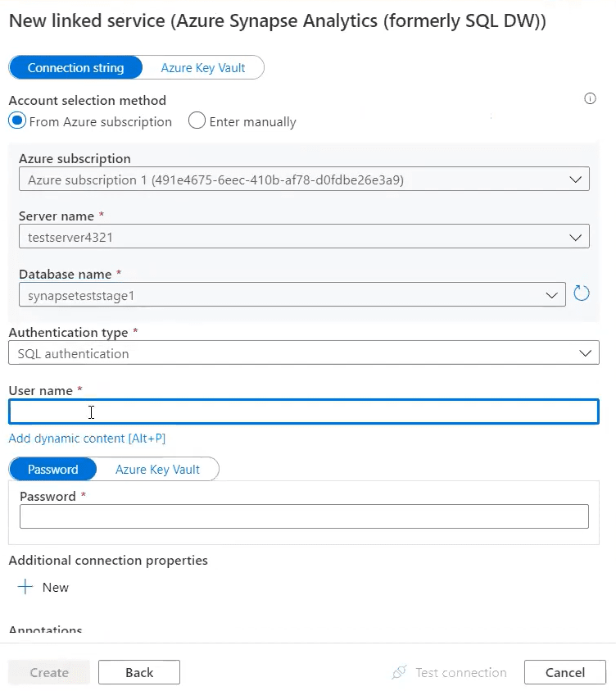Cancel the new linked service dialog
Image resolution: width=616 pixels, height=691 pixels.
[x=565, y=672]
